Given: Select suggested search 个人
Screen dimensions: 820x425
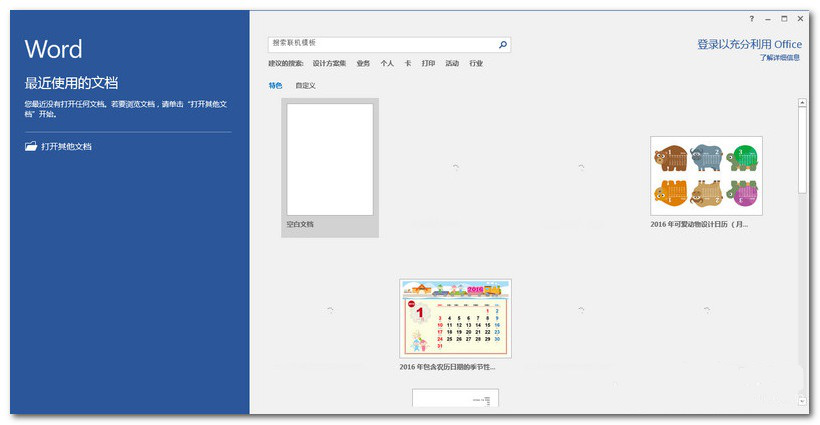Looking at the screenshot, I should [387, 63].
